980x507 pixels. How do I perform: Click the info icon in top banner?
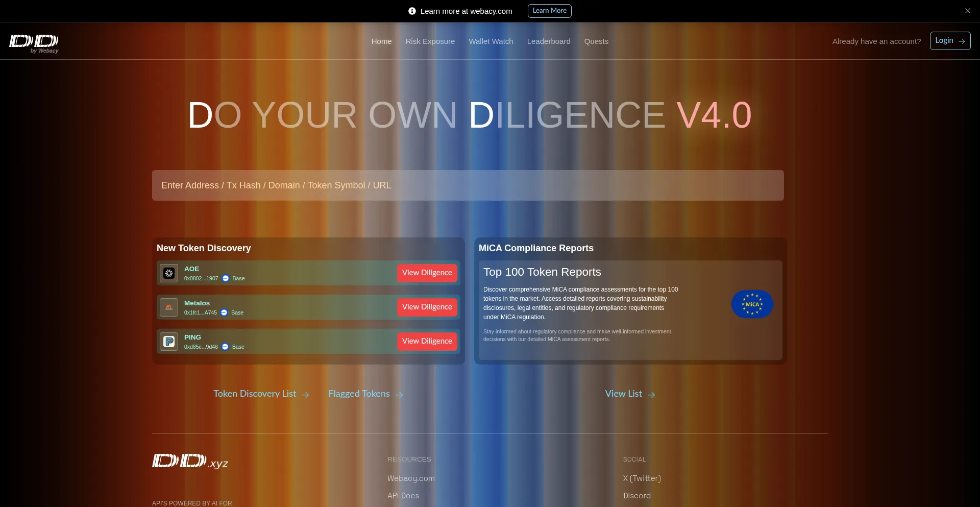click(x=412, y=11)
